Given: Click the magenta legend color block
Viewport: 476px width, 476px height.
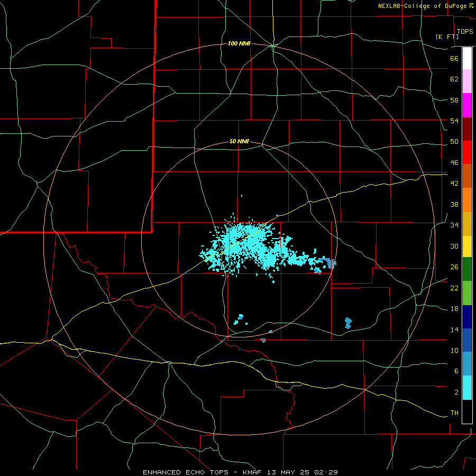Looking at the screenshot, I should click(x=467, y=105).
